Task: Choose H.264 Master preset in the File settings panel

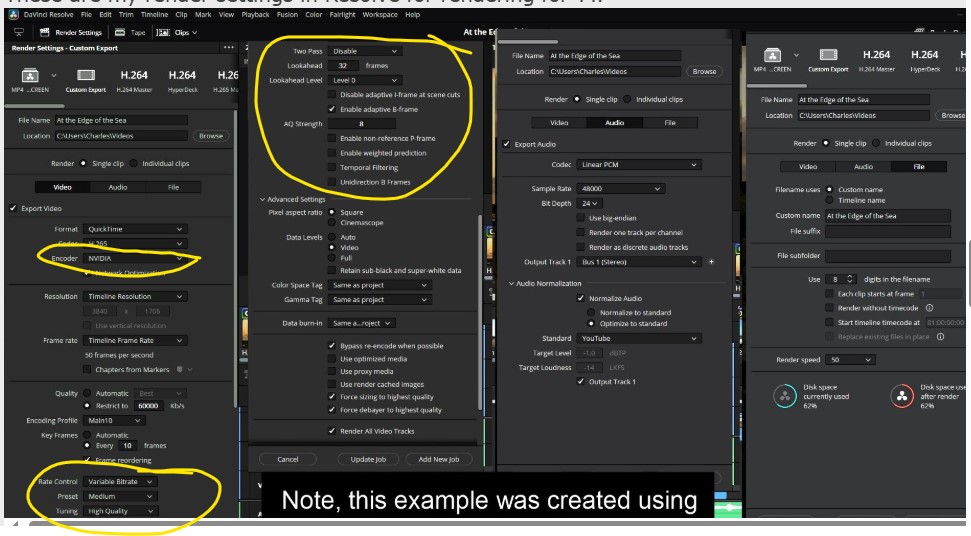Action: tap(876, 61)
